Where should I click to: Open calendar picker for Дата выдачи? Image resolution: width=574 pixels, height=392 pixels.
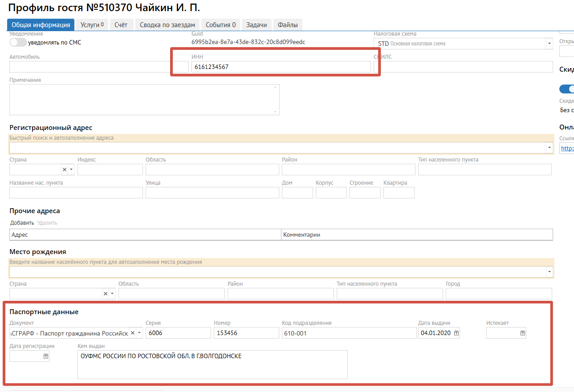point(456,333)
